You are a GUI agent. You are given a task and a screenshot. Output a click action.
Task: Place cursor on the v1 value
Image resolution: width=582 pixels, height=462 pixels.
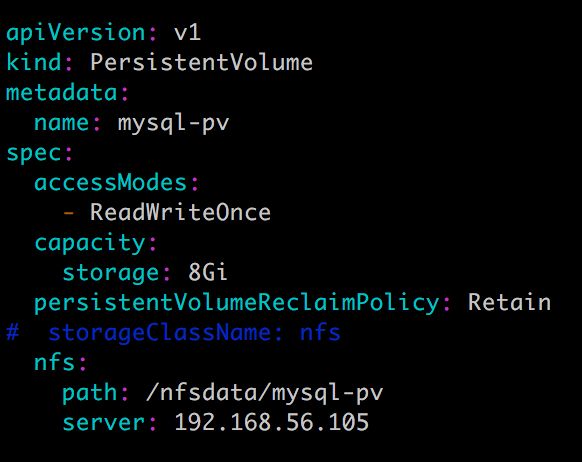187,33
